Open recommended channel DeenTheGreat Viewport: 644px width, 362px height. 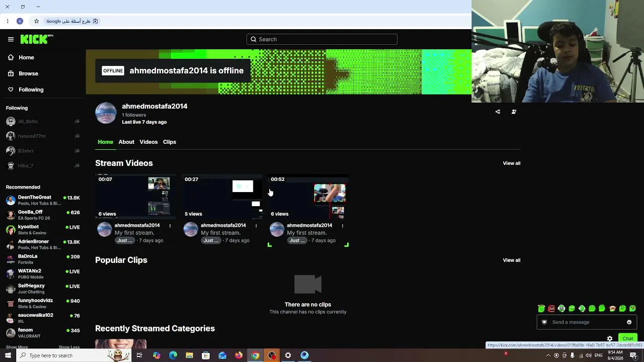coord(43,200)
